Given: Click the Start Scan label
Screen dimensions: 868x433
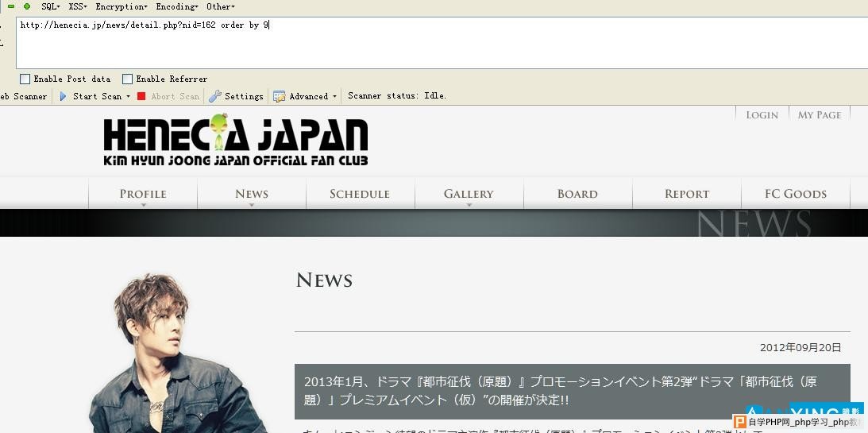Looking at the screenshot, I should (x=97, y=96).
